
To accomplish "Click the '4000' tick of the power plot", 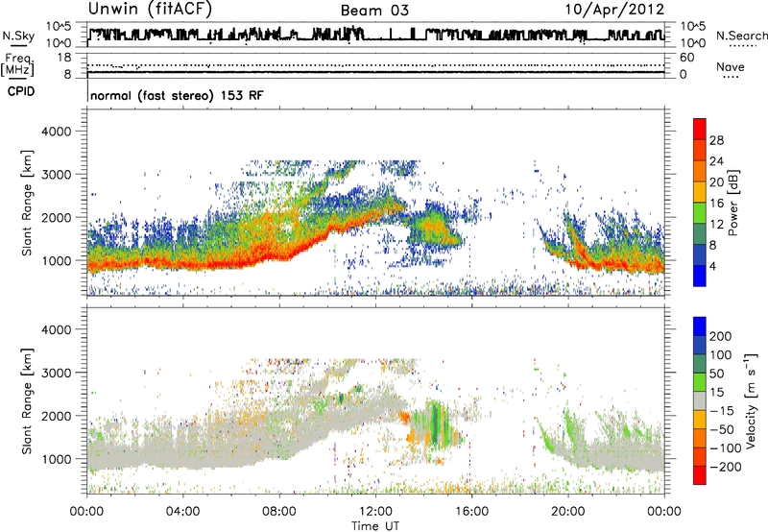I will [57, 132].
